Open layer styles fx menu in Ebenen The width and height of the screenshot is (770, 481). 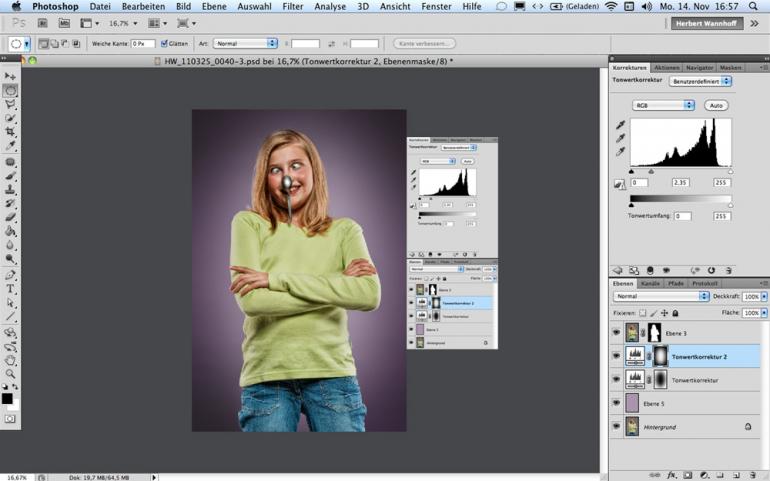tap(671, 475)
